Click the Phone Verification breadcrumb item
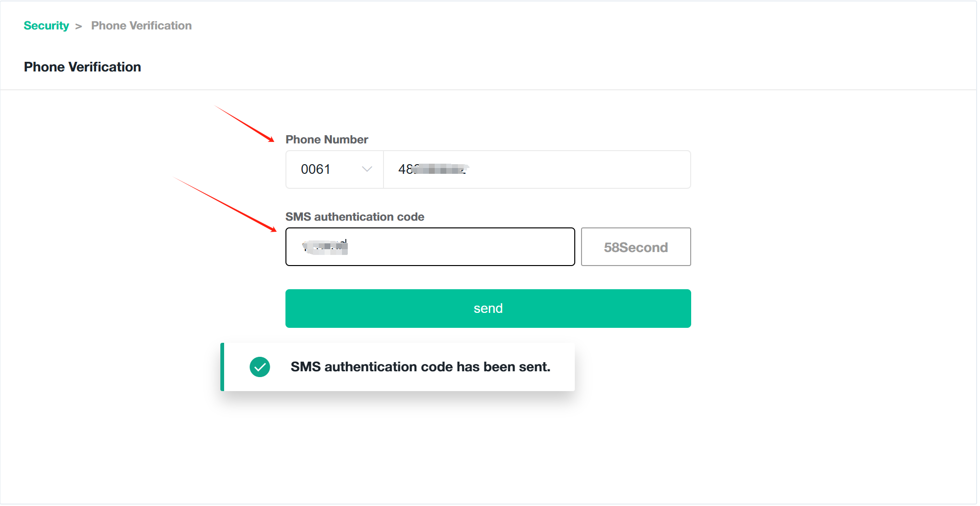The image size is (980, 506). [x=141, y=26]
